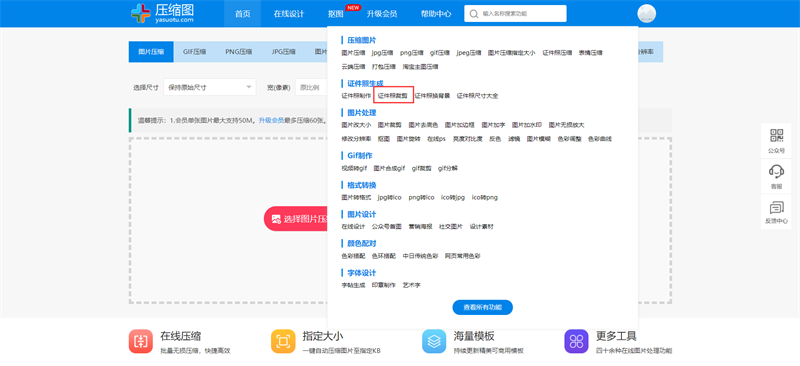Open 图片裁剪 link

(390, 125)
